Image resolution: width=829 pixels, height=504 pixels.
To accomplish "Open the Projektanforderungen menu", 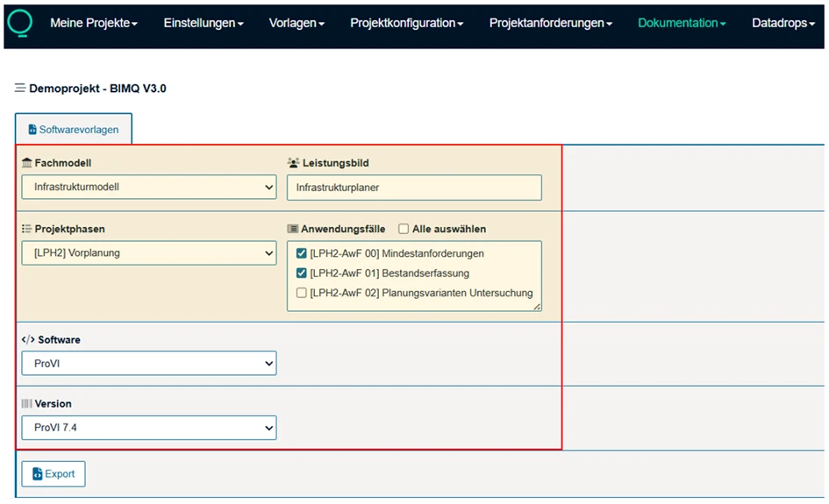I will click(x=550, y=24).
